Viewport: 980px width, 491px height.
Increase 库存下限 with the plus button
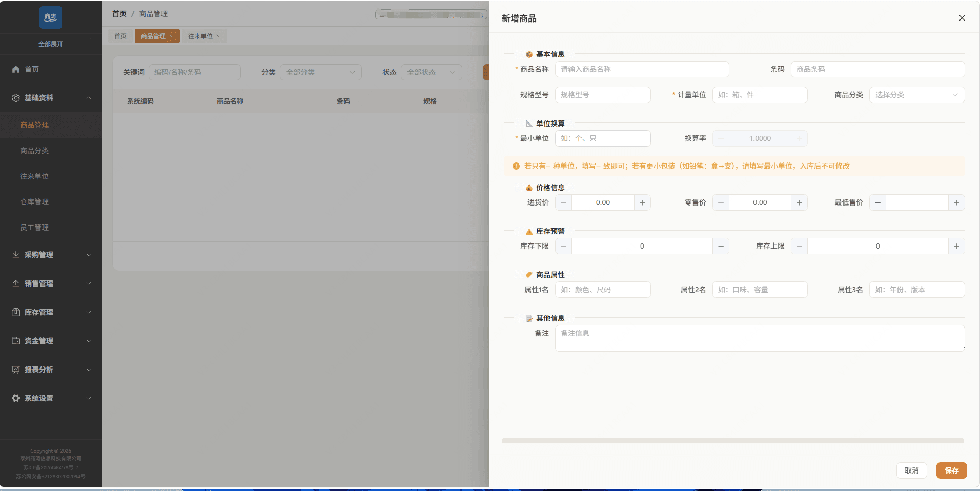pos(721,246)
